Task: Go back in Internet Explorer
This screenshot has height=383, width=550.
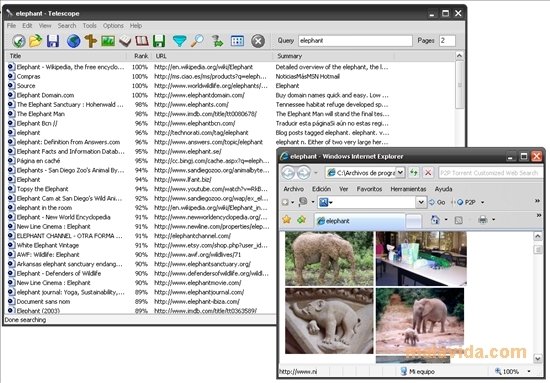Action: click(288, 173)
